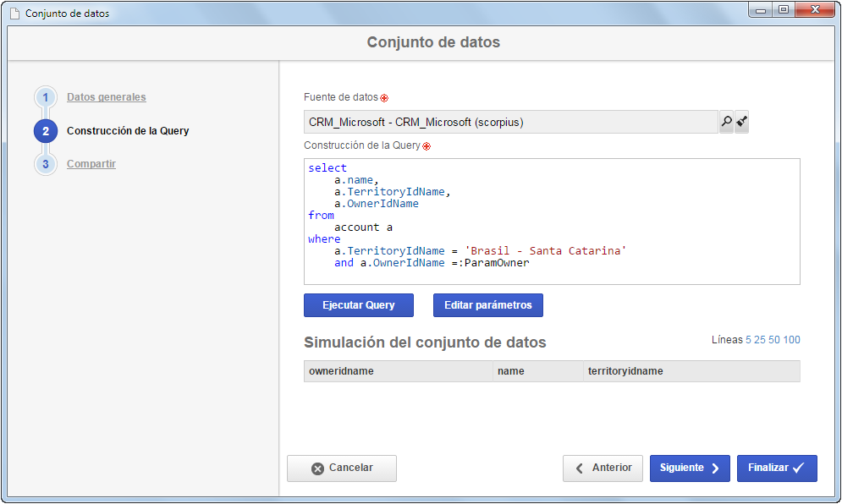Set simulation lines to 100
Viewport: 842px width, 504px height.
point(791,340)
